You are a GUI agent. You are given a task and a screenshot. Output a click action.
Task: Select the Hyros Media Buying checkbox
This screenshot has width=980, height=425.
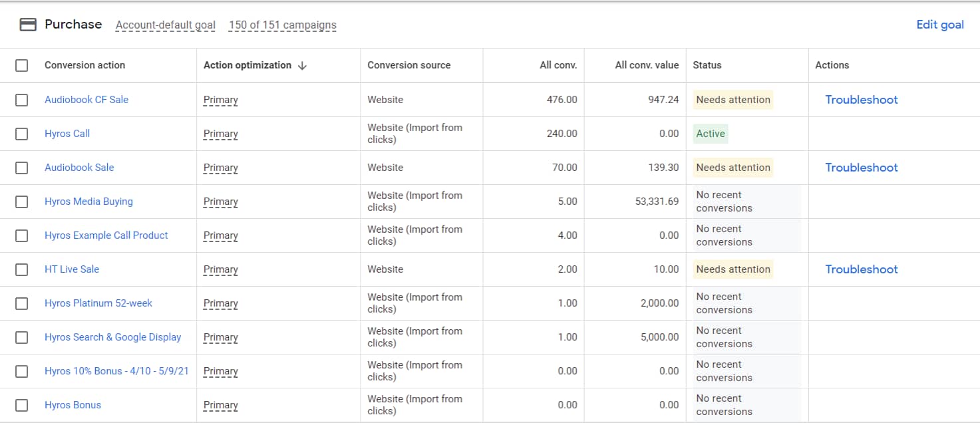22,202
